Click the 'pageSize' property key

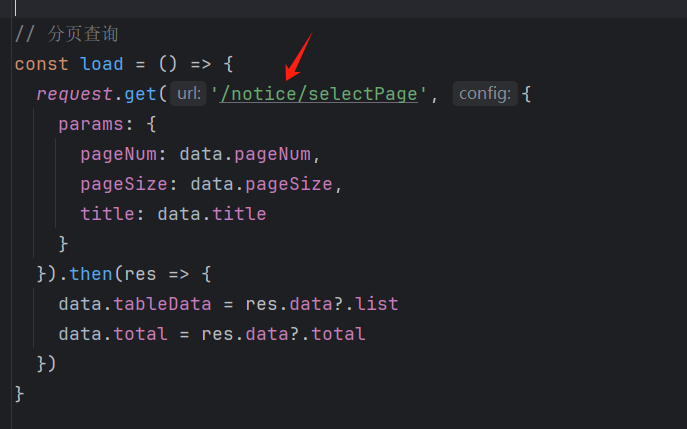coord(124,184)
